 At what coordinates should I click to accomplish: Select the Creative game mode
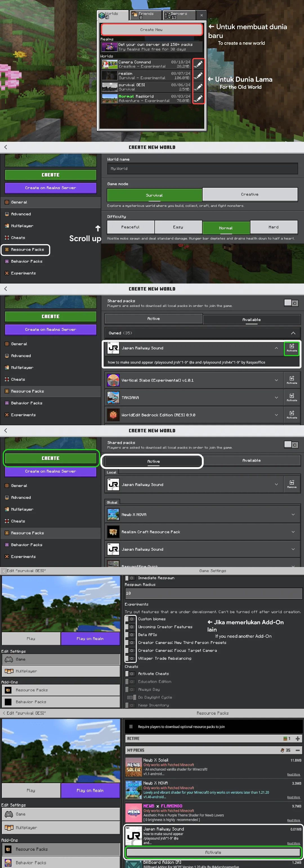[250, 194]
